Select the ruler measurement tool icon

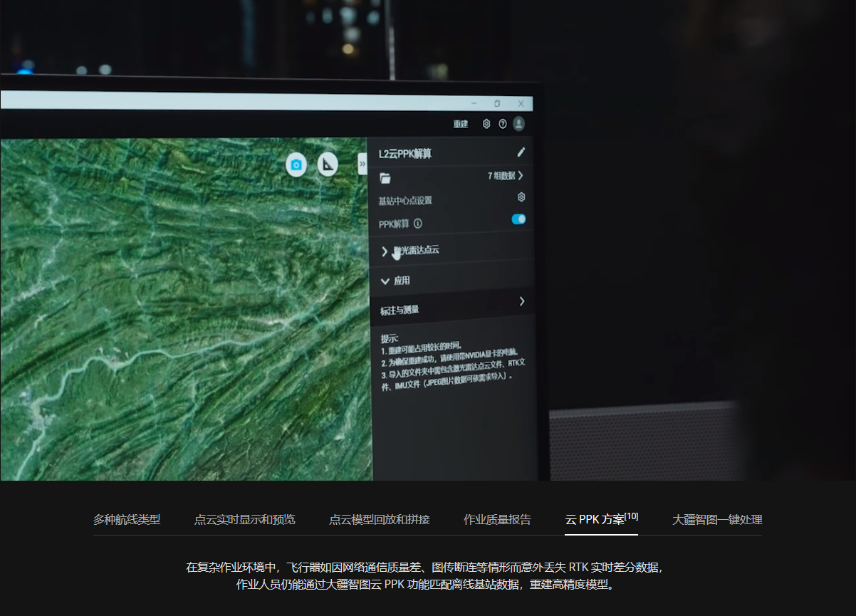[327, 165]
